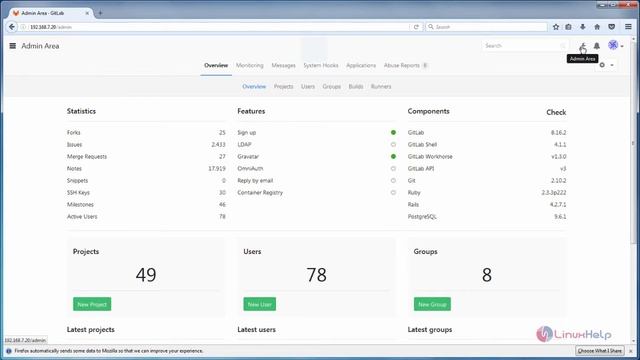This screenshot has height=360, width=640.
Task: Open the Messages tab
Action: coord(283,65)
